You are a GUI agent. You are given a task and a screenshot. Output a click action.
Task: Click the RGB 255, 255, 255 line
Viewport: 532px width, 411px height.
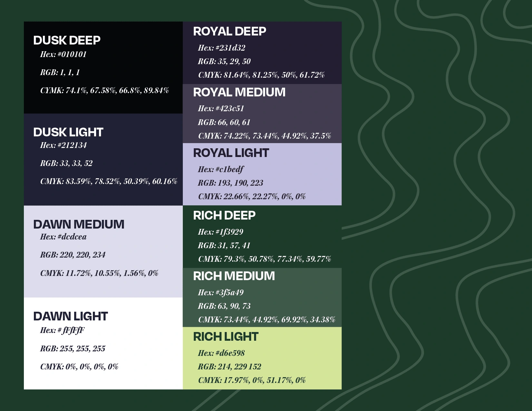[73, 349]
